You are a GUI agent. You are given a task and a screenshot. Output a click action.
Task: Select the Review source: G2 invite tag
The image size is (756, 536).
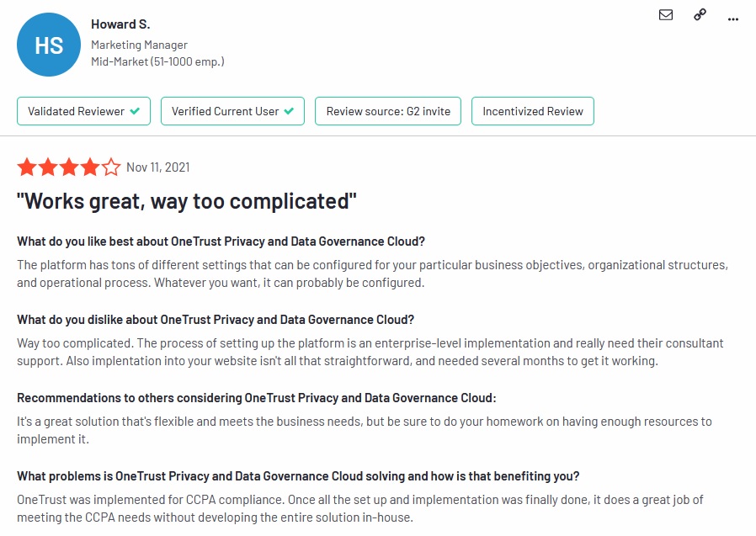pos(388,111)
